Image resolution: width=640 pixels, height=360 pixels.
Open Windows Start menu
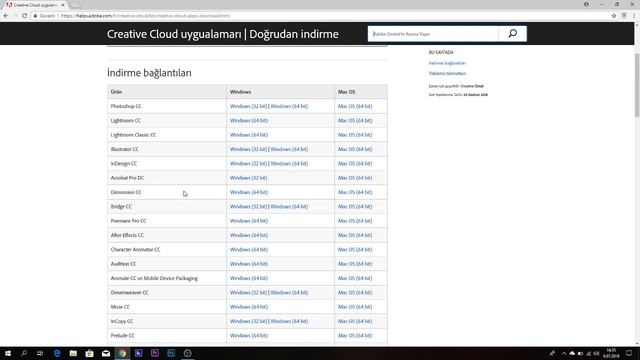pyautogui.click(x=8, y=353)
